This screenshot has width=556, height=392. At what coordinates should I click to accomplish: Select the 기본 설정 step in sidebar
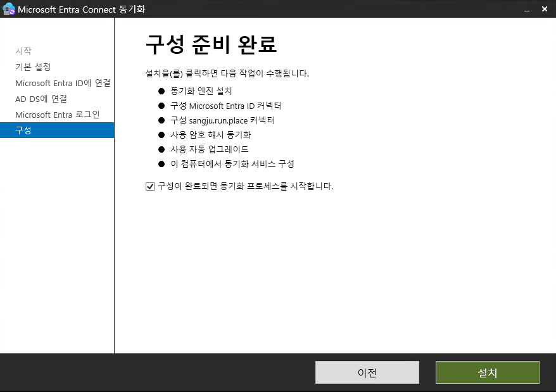[x=33, y=67]
